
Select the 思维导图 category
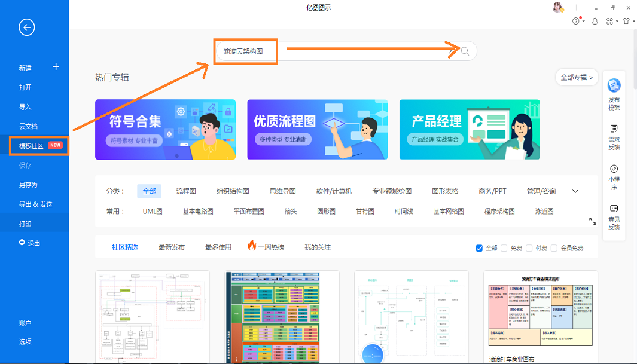[283, 191]
